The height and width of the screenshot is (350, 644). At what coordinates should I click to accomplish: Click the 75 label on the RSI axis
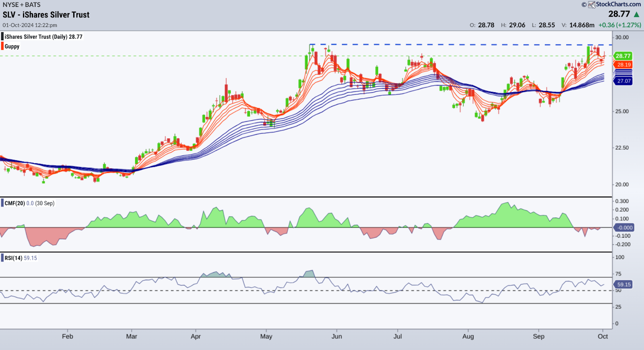pos(618,274)
